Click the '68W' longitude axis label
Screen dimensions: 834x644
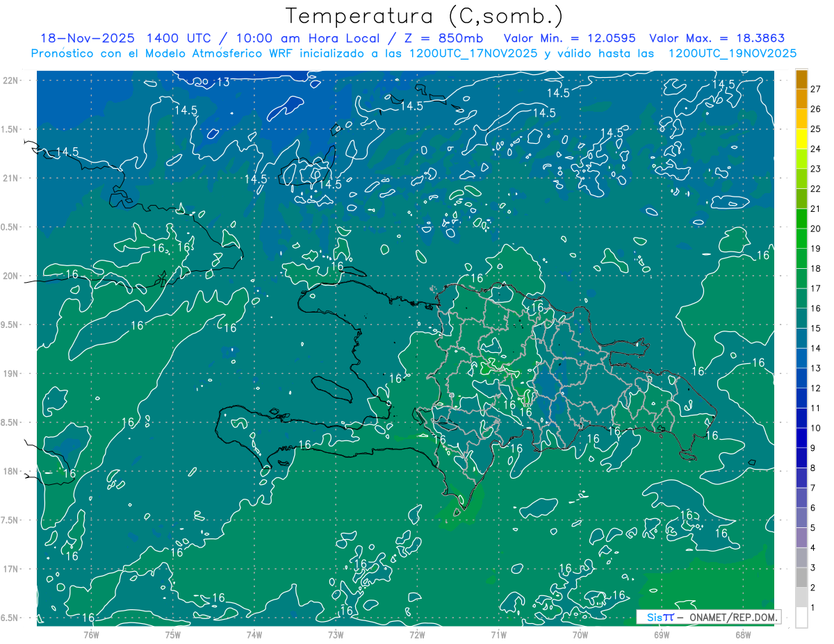point(743,634)
